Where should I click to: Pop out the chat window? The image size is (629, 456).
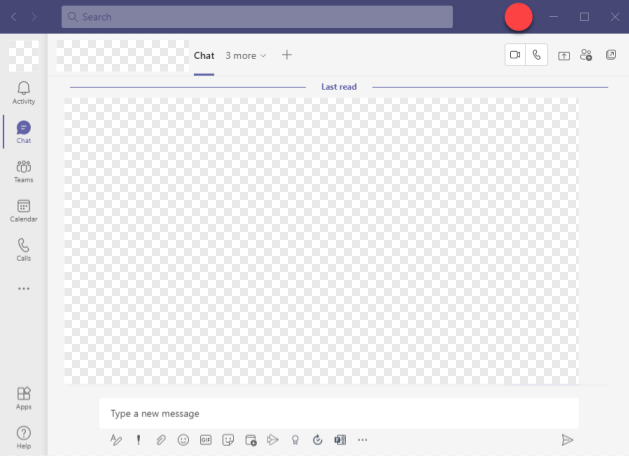point(611,55)
